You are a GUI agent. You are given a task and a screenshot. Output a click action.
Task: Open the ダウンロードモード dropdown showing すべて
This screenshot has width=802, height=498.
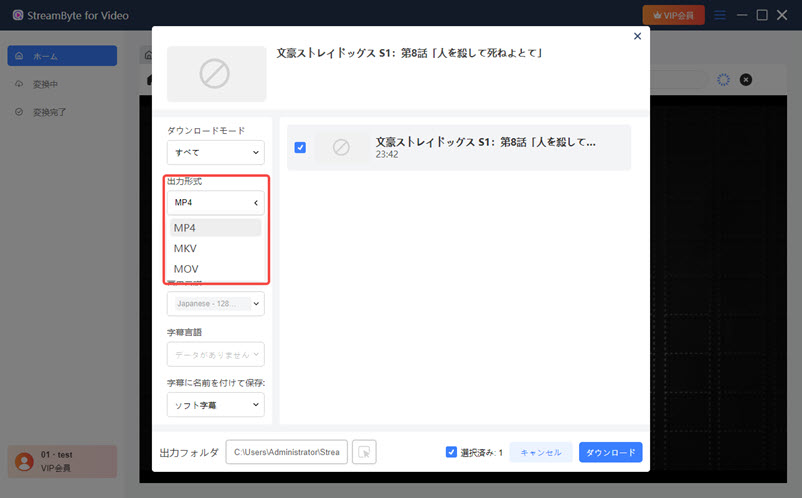tap(215, 152)
